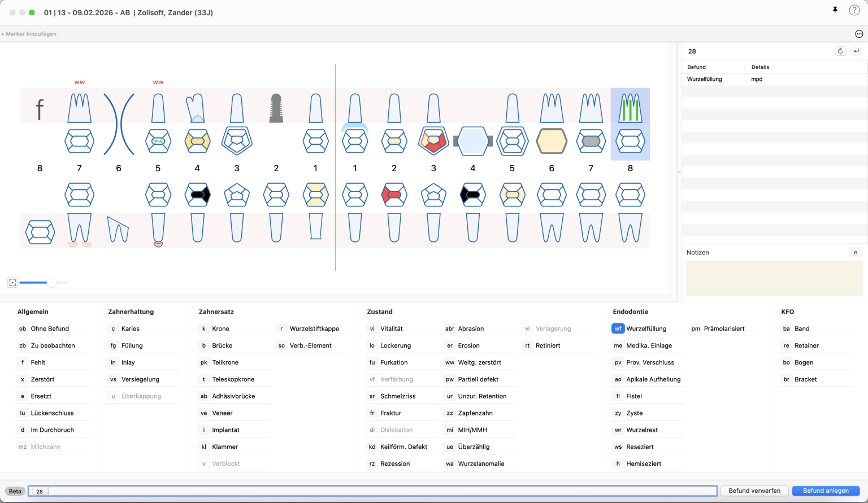The width and height of the screenshot is (868, 503).
Task: Click the reset findings circular arrow icon
Action: point(840,51)
